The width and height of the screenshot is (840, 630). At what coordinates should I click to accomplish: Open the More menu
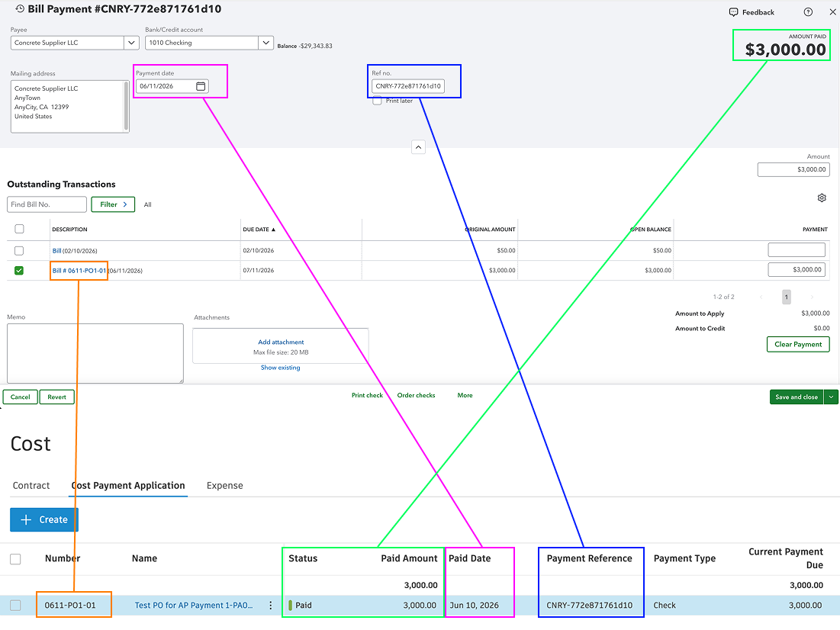pos(465,395)
